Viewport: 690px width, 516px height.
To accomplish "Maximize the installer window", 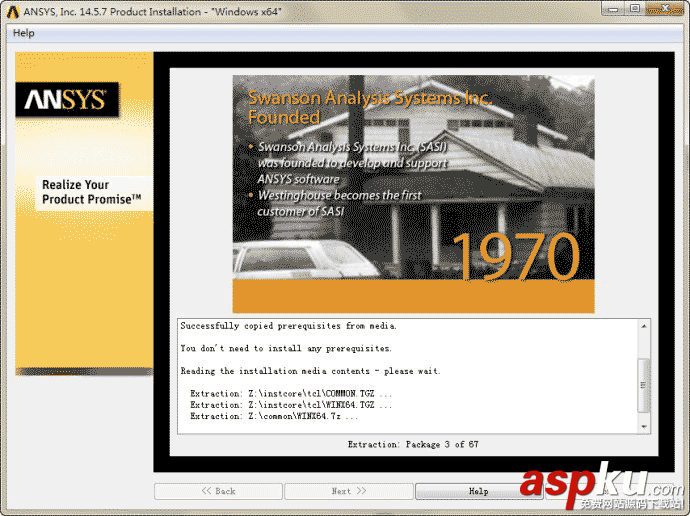I will [635, 8].
